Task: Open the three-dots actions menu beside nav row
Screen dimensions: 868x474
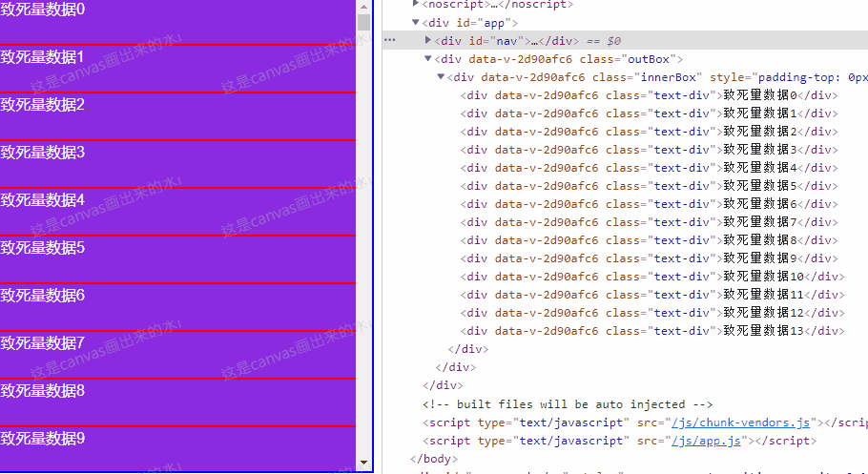Action: [390, 40]
